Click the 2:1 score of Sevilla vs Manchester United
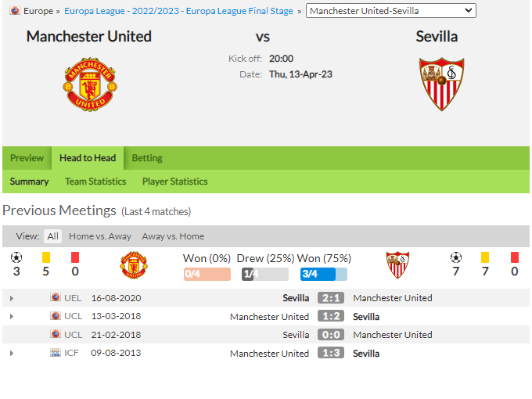This screenshot has height=399, width=532. (x=331, y=298)
